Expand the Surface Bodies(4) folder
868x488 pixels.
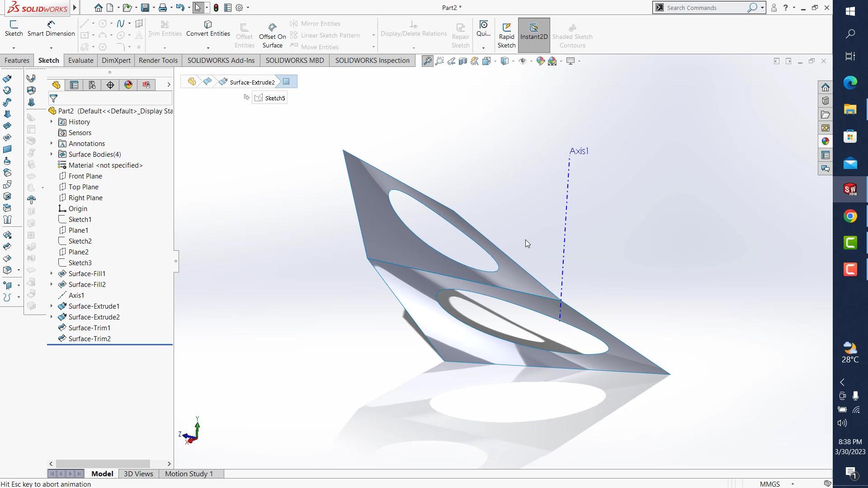point(52,155)
